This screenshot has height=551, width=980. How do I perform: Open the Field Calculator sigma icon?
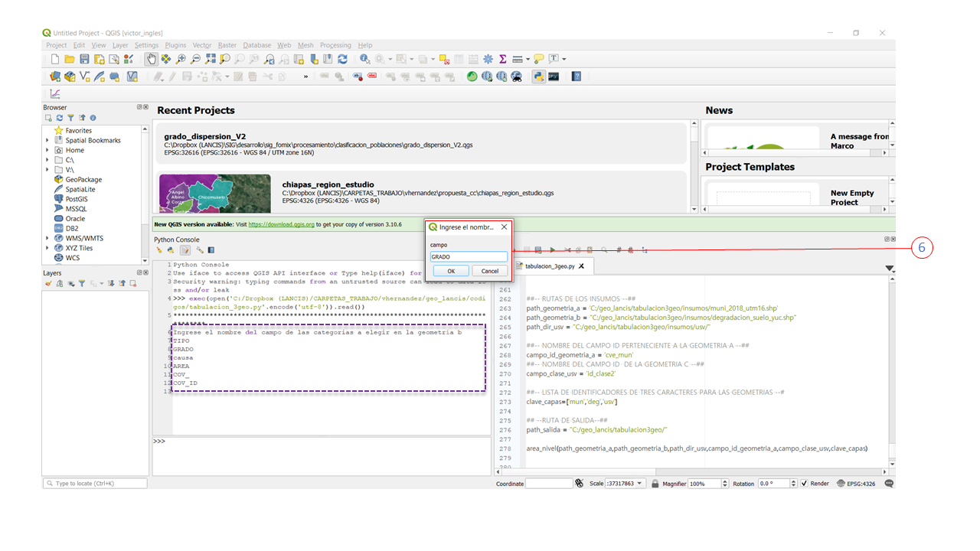coord(502,59)
